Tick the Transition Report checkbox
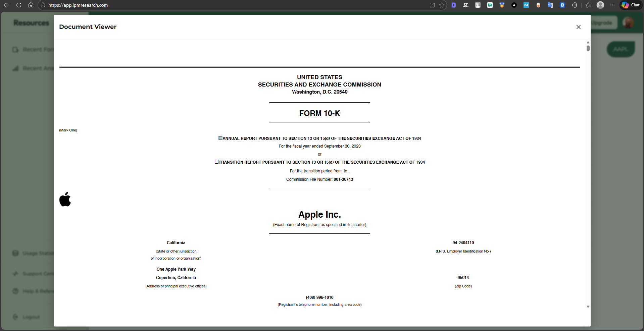Image resolution: width=644 pixels, height=331 pixels. click(216, 162)
